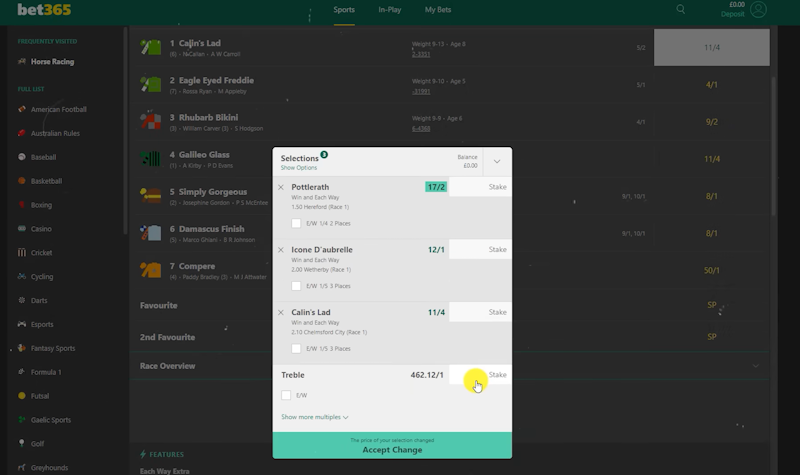The image size is (800, 475).
Task: Click Eagle Eyed Freddie silks icon
Action: 151,85
